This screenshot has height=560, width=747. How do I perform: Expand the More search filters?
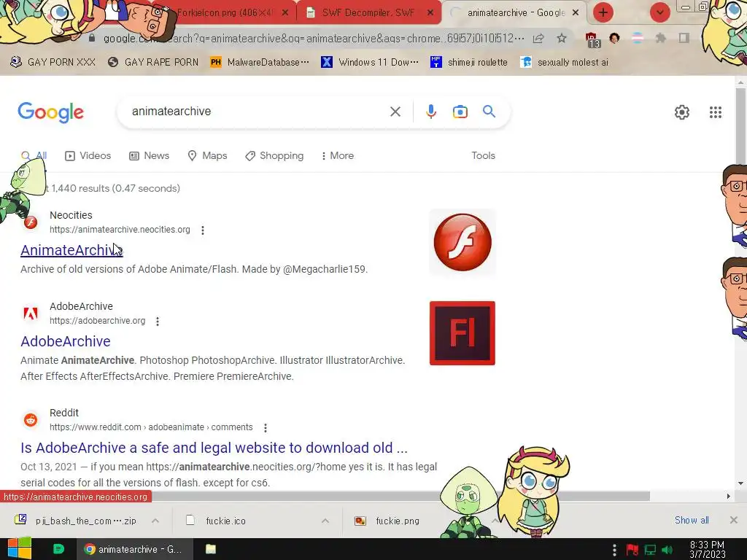(x=338, y=156)
